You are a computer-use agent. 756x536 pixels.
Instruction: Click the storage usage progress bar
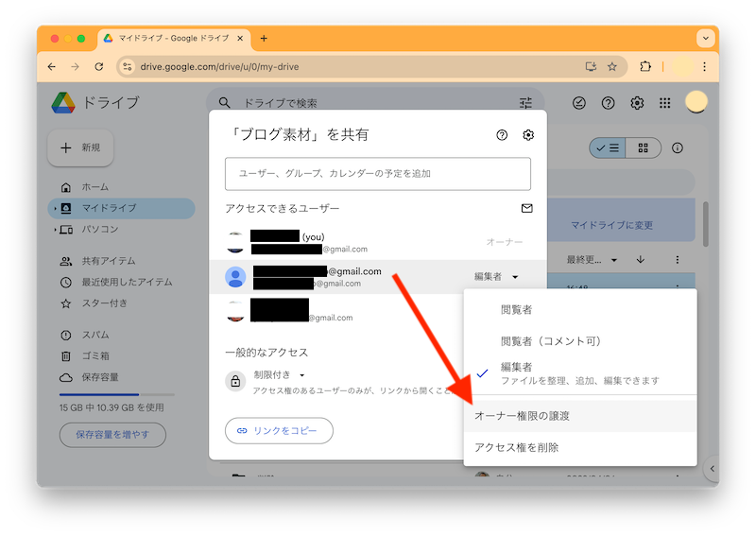[x=116, y=394]
